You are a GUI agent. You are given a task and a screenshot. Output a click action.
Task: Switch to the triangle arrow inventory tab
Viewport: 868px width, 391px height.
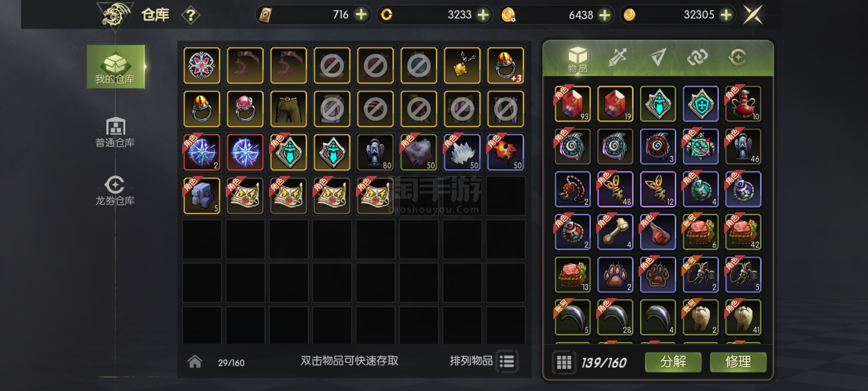[x=658, y=57]
